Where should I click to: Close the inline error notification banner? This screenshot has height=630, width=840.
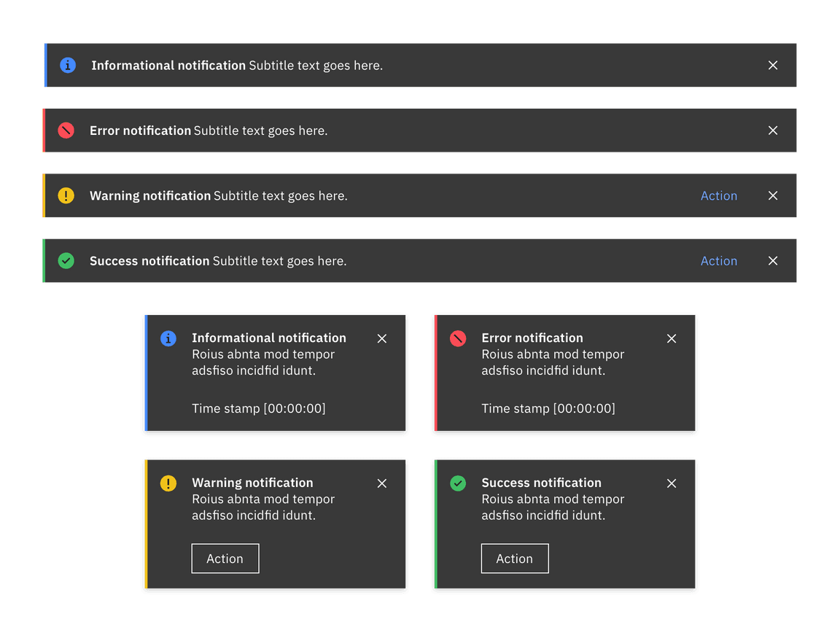(x=773, y=131)
